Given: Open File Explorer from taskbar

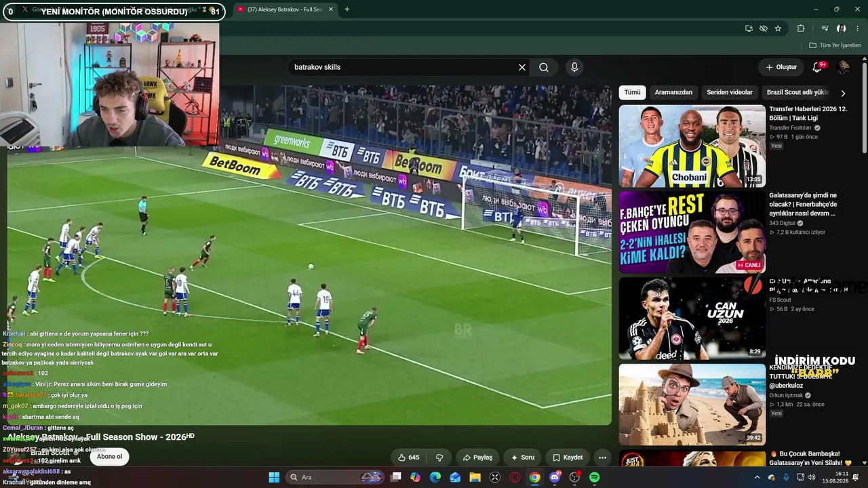Looking at the screenshot, I should (x=475, y=477).
